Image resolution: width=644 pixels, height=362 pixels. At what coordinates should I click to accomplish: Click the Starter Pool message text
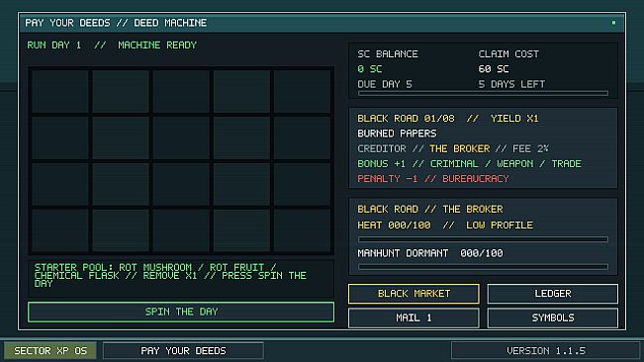coord(170,275)
